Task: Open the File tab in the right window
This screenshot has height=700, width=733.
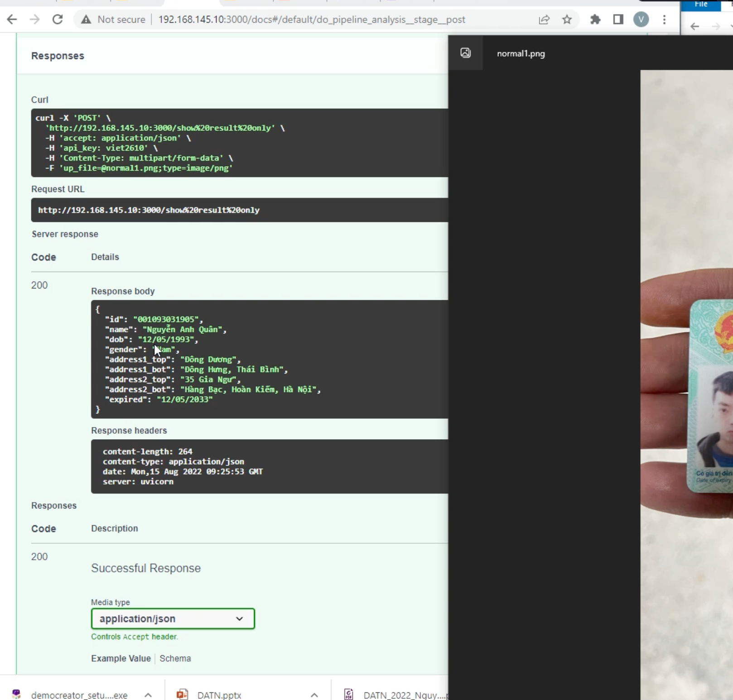Action: click(701, 5)
